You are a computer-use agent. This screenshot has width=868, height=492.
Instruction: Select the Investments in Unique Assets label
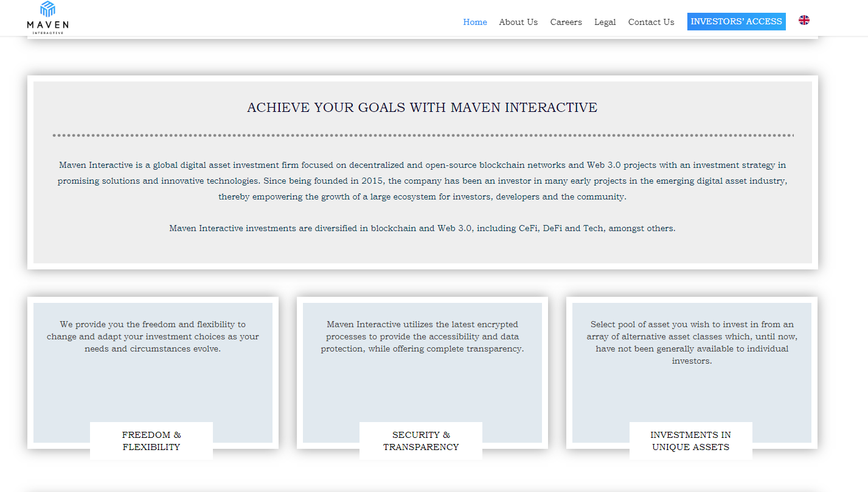pos(691,441)
